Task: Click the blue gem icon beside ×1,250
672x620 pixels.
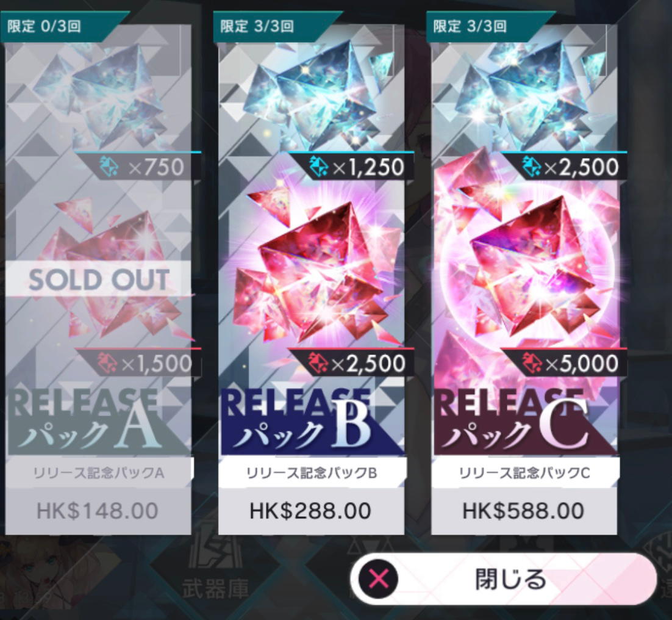Action: coord(319,167)
